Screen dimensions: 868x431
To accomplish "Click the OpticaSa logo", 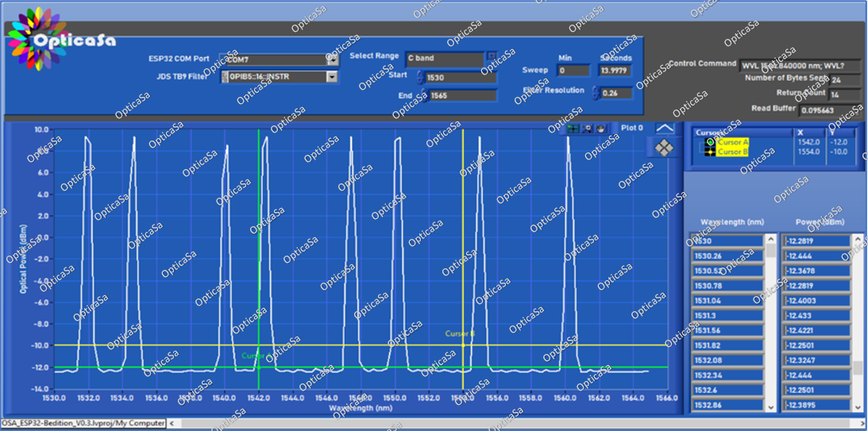I will (61, 40).
